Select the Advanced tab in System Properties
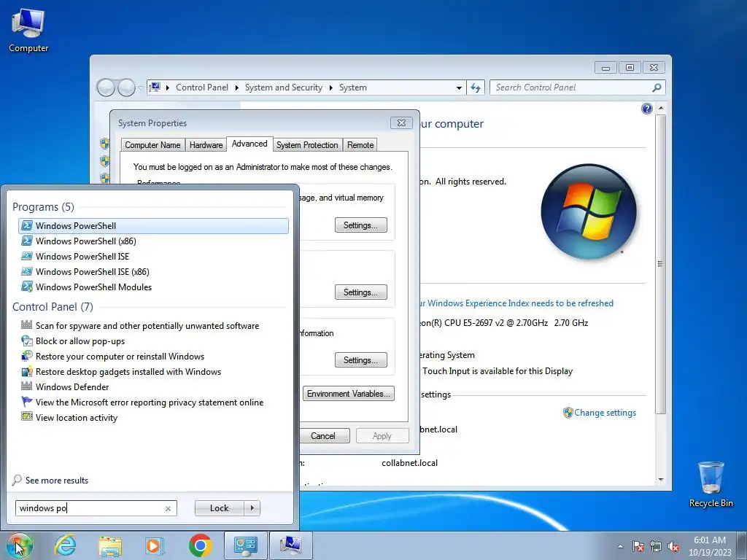 coord(249,144)
